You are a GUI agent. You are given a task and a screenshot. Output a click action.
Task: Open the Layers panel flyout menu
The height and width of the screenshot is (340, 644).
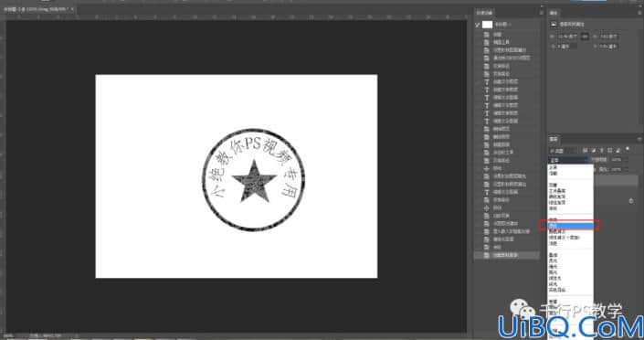point(639,139)
